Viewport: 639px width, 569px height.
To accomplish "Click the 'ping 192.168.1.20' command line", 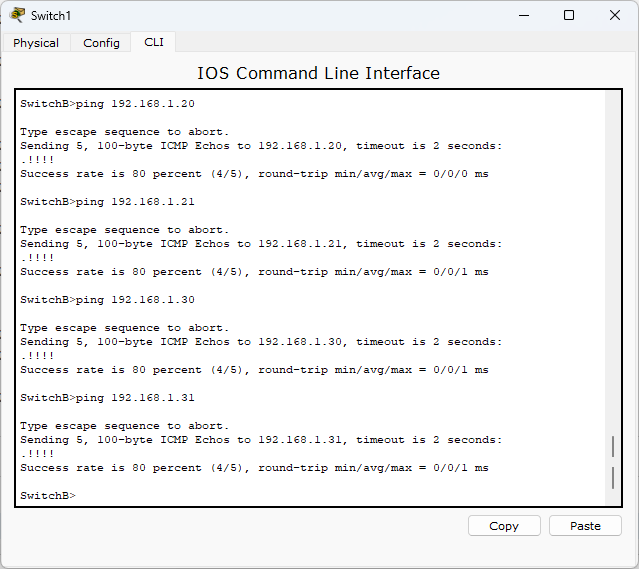I will point(107,104).
